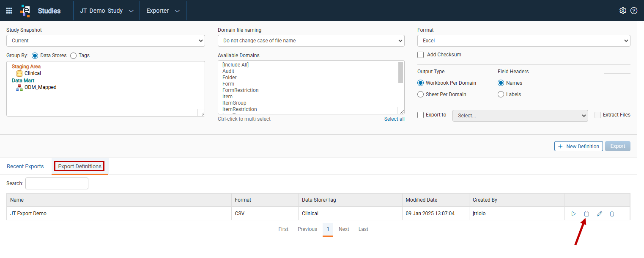Sort by Data Store/Tag column header
Screen dimensions: 644x258
tap(350, 200)
